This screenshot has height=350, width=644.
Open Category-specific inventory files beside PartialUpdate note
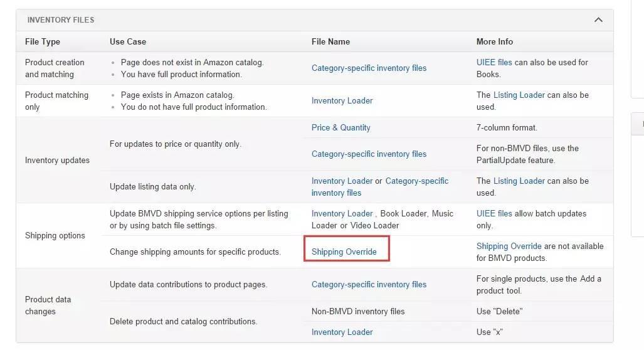(369, 154)
